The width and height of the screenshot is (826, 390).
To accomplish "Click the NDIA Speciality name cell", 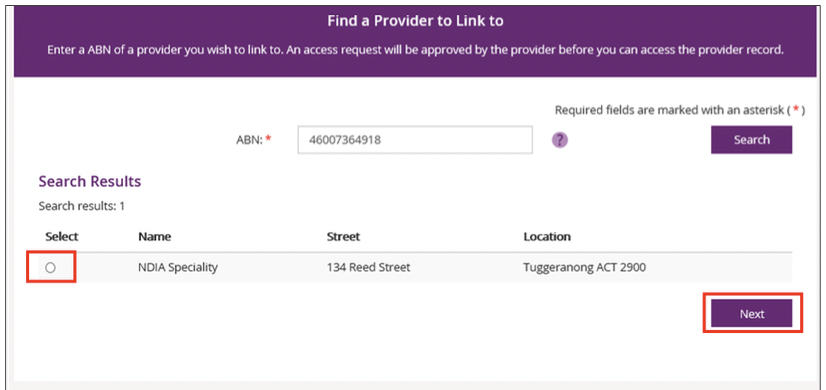I will pyautogui.click(x=178, y=268).
